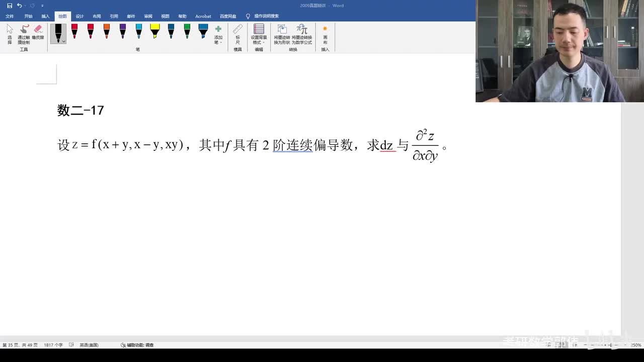The height and width of the screenshot is (362, 644).
Task: Select the first red pen
Action: pyautogui.click(x=74, y=31)
